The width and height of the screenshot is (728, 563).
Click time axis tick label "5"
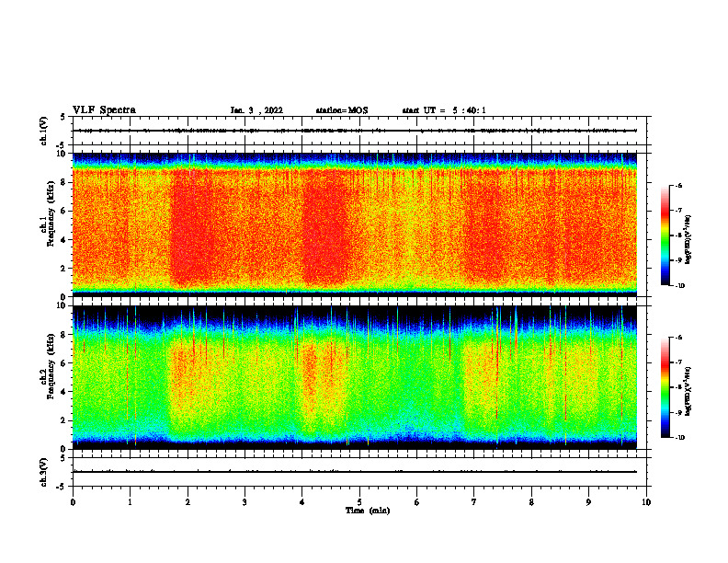click(x=359, y=502)
